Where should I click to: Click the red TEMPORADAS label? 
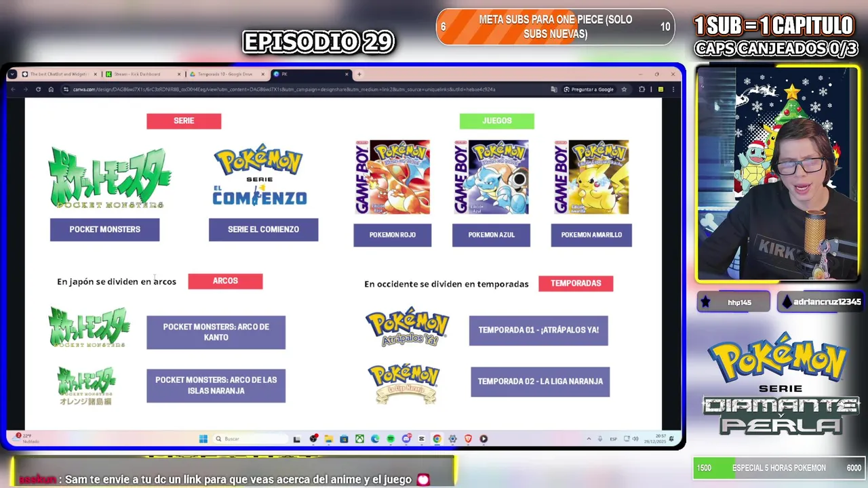576,283
